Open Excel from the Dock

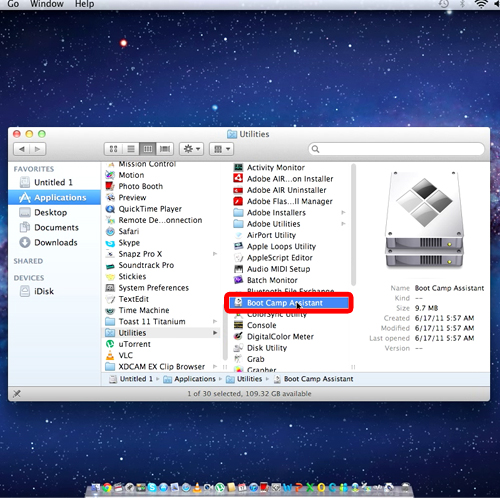coord(310,488)
